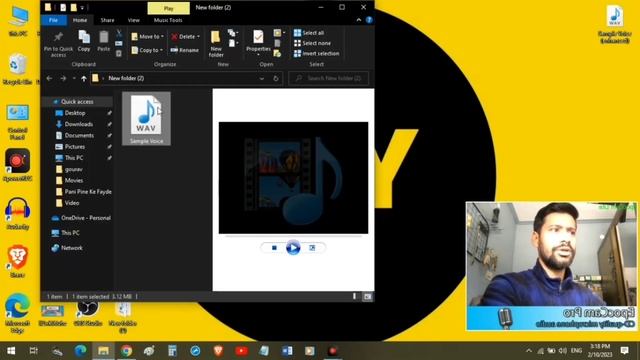Open the Delete dropdown in the ribbon
The width and height of the screenshot is (640, 360).
[x=186, y=37]
